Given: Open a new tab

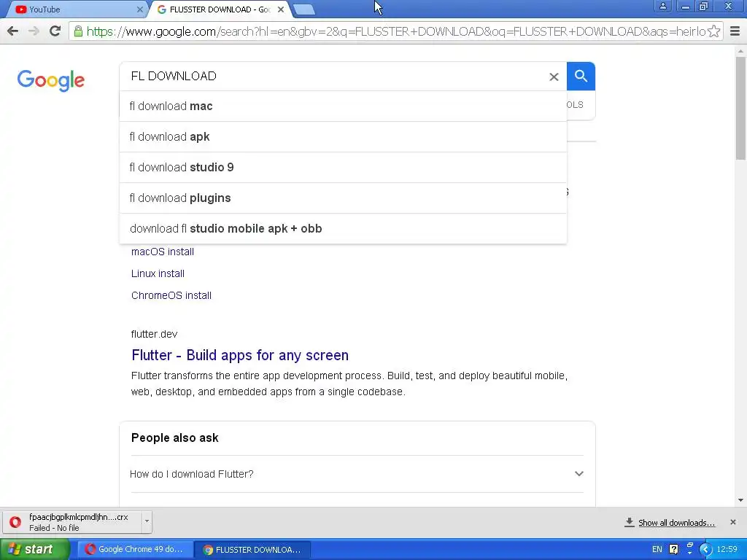Looking at the screenshot, I should point(303,9).
